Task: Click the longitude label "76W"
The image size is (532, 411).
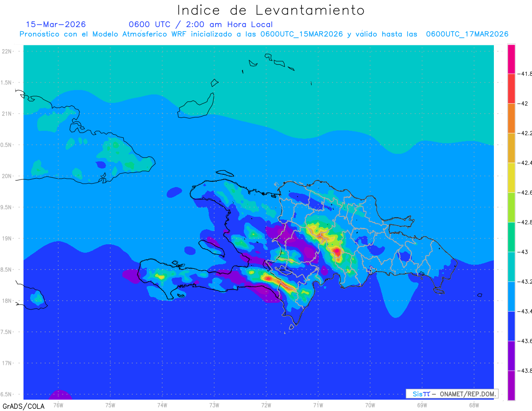Action: (58, 405)
